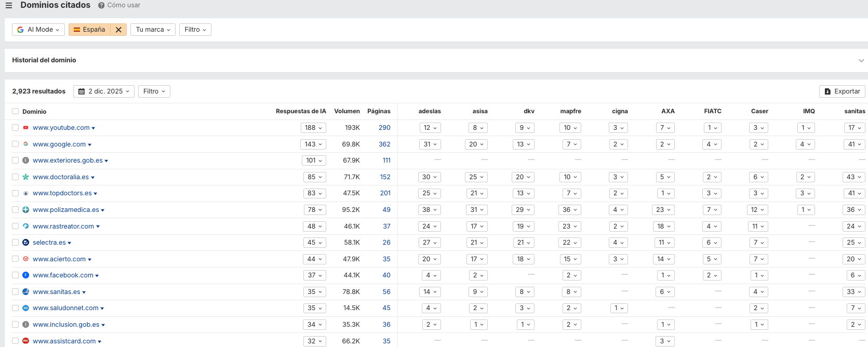868x347 pixels.
Task: Click the saludonnet.com favicon
Action: (x=25, y=308)
